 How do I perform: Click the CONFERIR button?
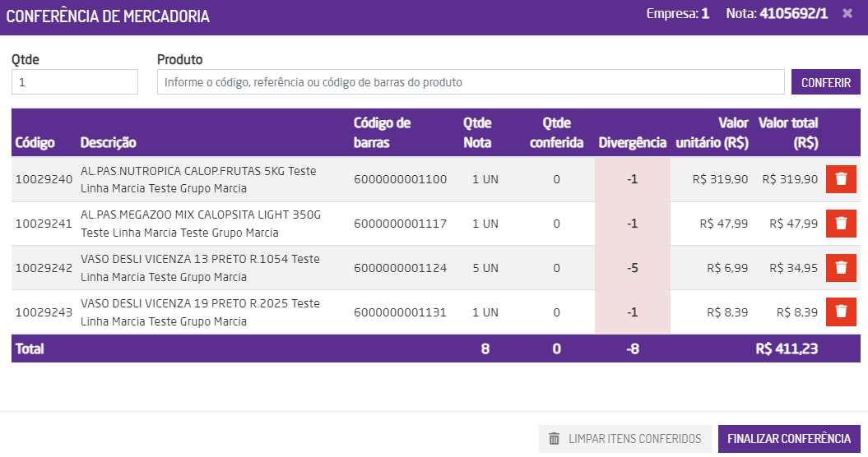point(826,82)
